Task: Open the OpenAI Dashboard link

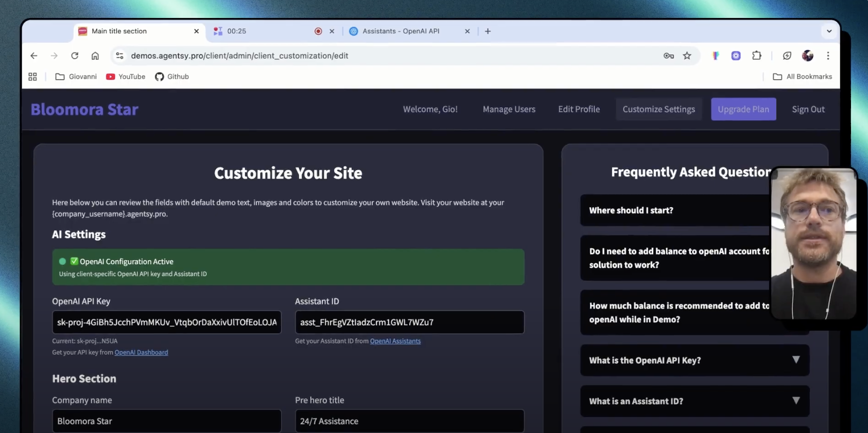Action: point(141,352)
